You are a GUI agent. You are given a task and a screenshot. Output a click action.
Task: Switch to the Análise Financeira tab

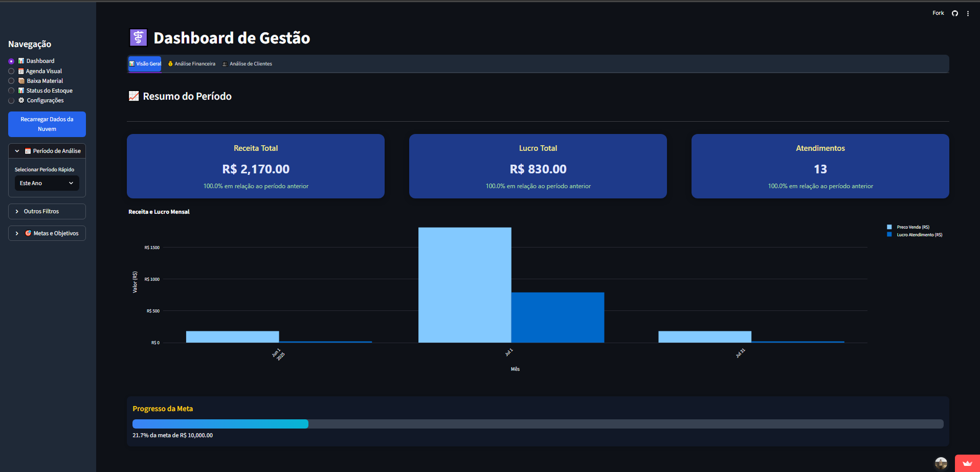(x=192, y=64)
